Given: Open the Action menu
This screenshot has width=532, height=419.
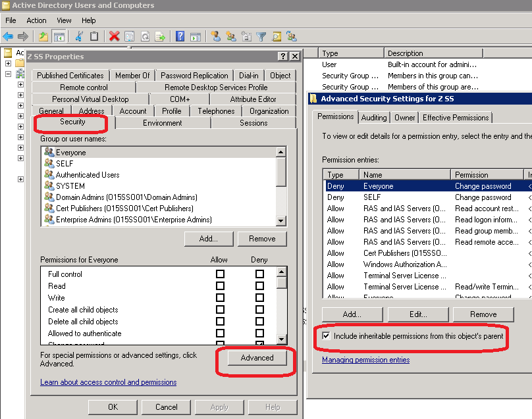Looking at the screenshot, I should 36,20.
